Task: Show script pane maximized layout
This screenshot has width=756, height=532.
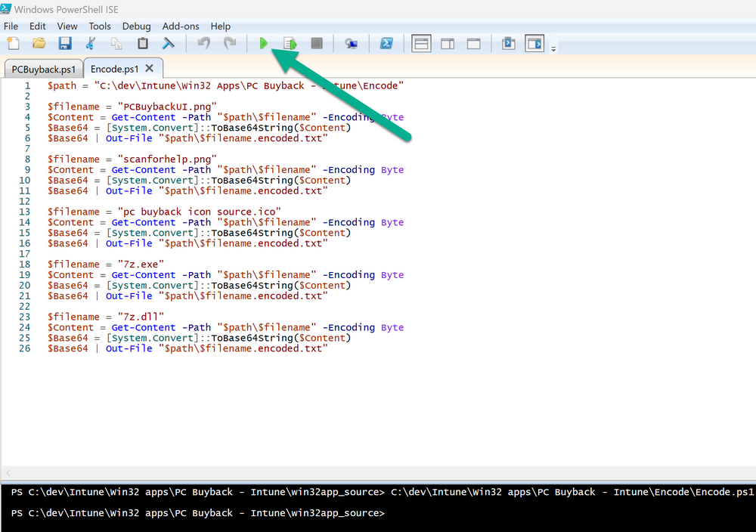Action: [474, 44]
